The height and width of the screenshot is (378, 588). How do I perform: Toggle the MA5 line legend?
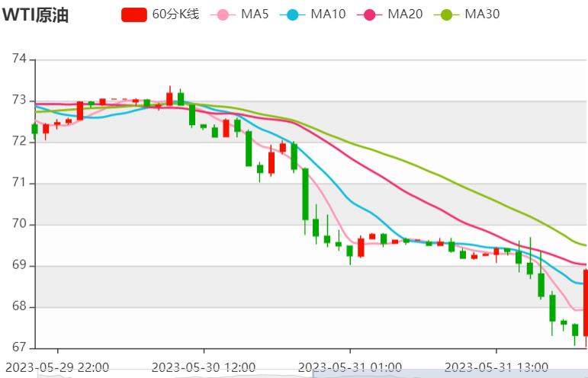(x=239, y=14)
